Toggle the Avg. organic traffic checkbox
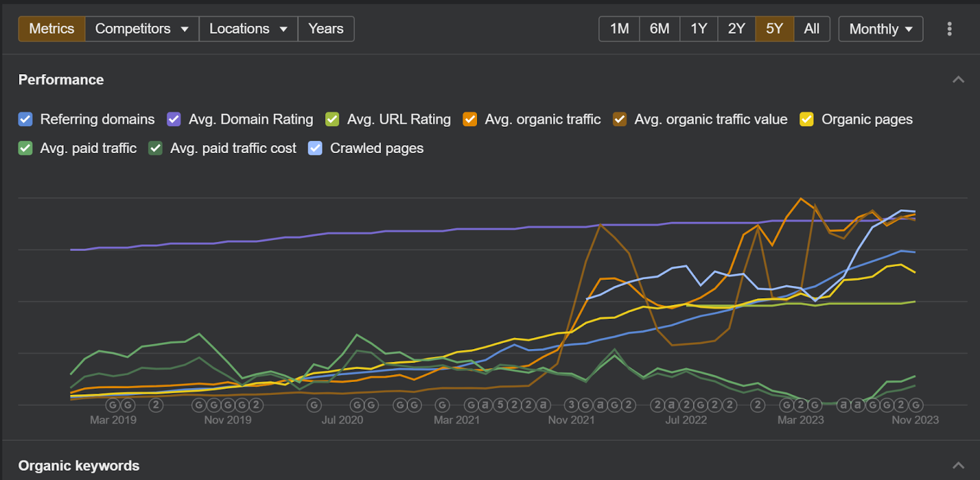980x480 pixels. click(x=470, y=119)
